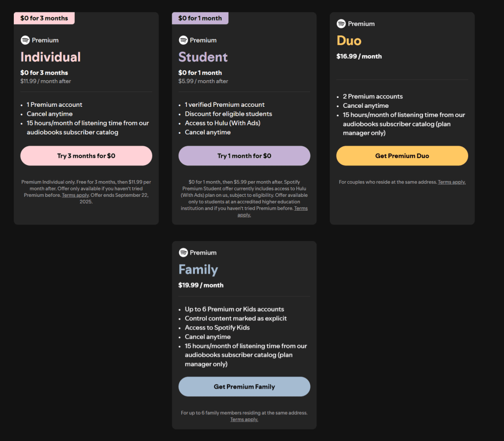Click the $19.99 / month Family price
The width and height of the screenshot is (504, 441).
(201, 285)
